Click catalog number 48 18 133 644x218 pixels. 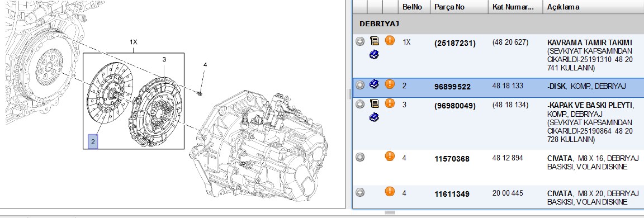(x=508, y=86)
